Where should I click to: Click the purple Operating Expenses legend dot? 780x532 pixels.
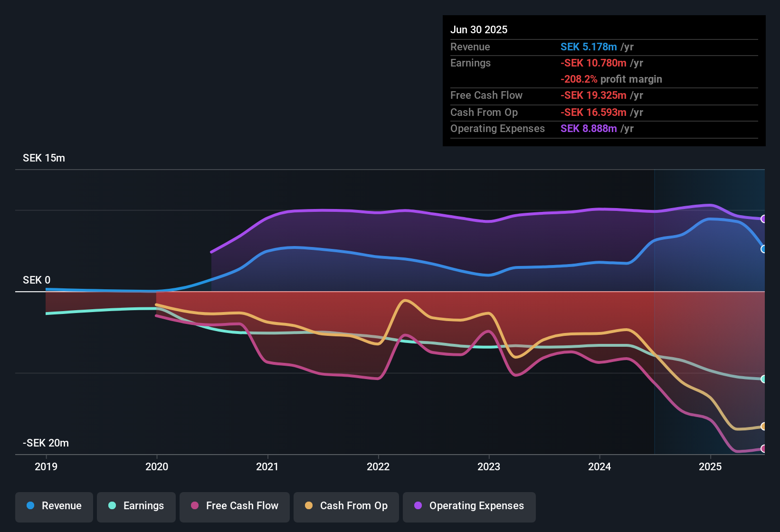point(418,506)
